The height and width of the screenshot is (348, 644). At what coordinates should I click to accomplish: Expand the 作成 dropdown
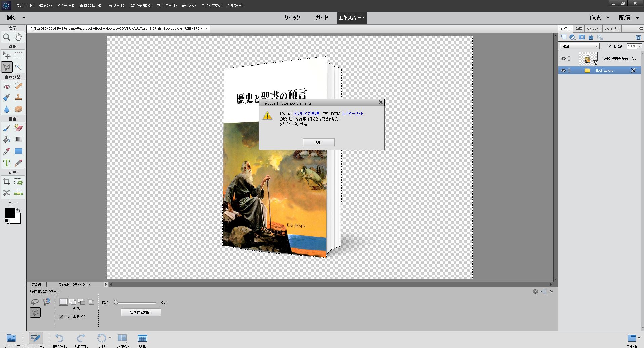[608, 18]
